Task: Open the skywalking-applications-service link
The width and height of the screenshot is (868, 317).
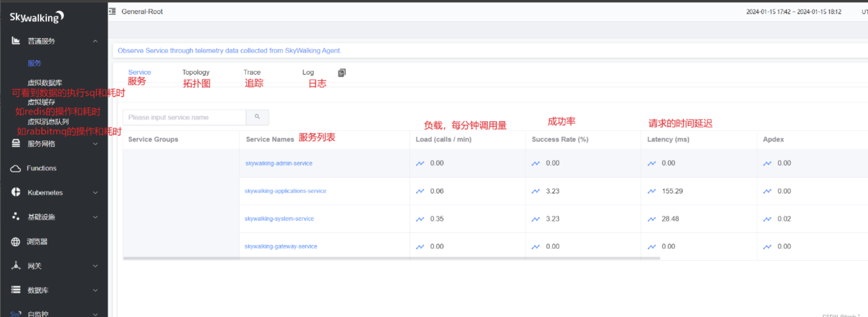Action: coord(285,191)
